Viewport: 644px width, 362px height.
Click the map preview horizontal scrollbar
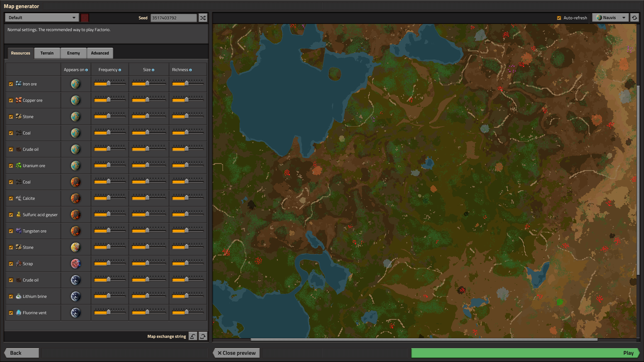tap(424, 340)
